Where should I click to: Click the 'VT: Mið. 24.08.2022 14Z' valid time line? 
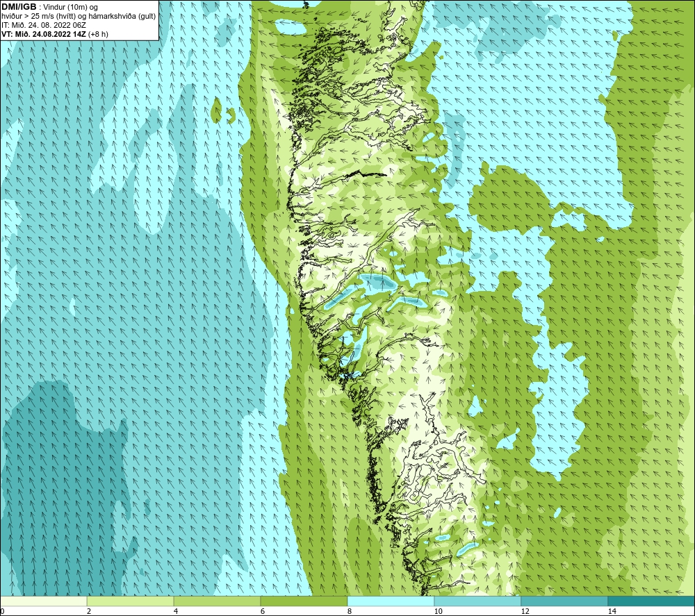pos(44,34)
